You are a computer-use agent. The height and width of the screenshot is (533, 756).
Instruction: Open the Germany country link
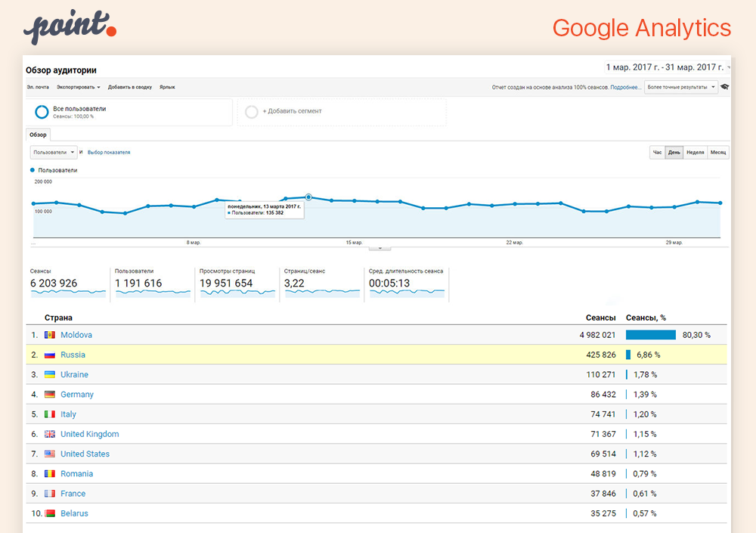click(x=77, y=394)
